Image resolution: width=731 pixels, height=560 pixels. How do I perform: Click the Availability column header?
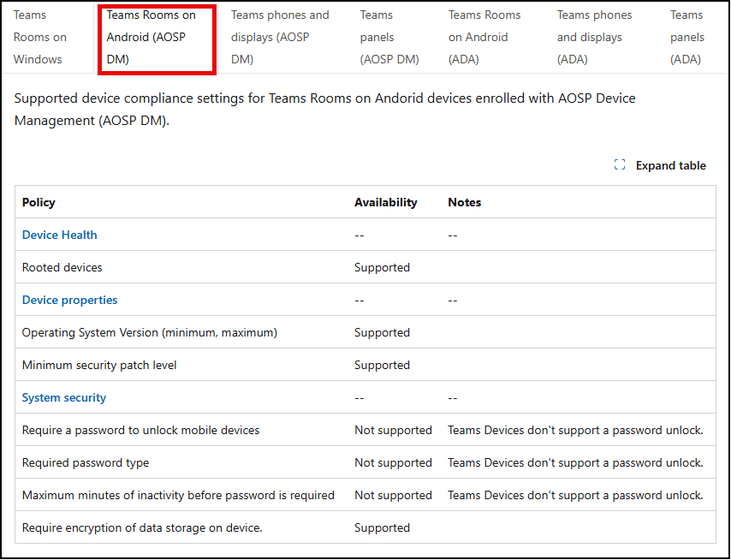coord(385,202)
